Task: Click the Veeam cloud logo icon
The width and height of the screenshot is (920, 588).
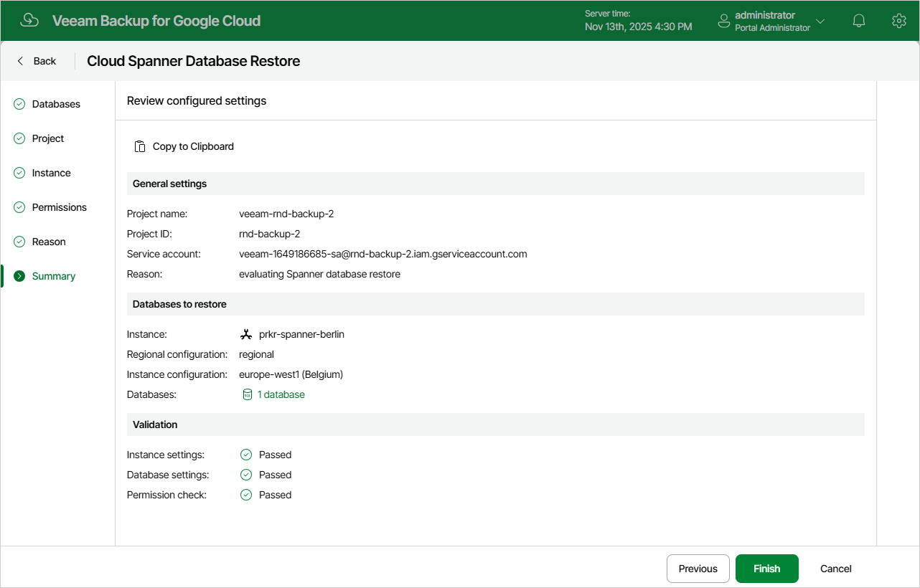Action: [29, 20]
